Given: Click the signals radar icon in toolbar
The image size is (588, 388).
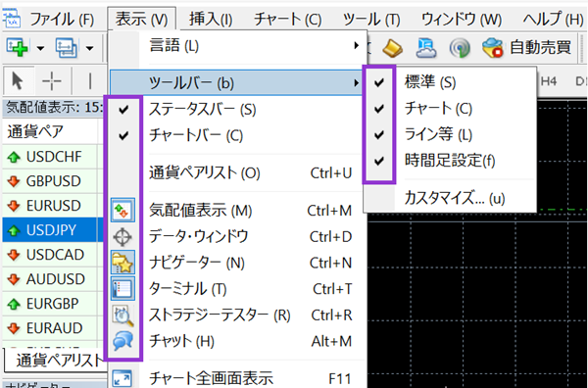Looking at the screenshot, I should click(460, 48).
